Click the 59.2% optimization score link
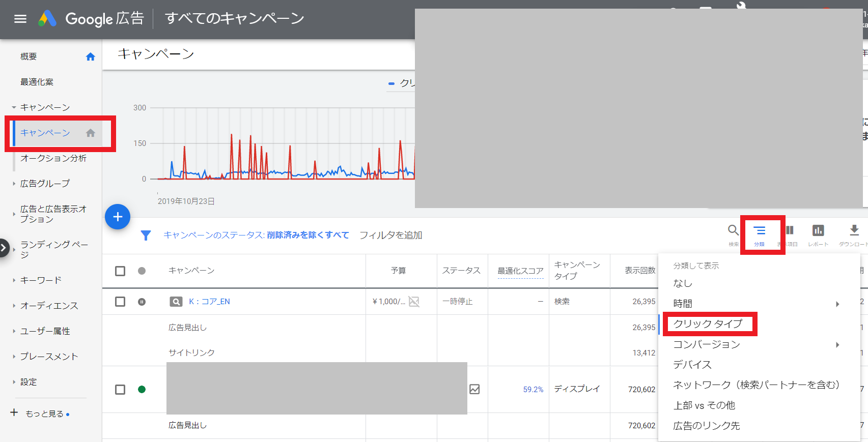Image resolution: width=868 pixels, height=442 pixels. (533, 390)
